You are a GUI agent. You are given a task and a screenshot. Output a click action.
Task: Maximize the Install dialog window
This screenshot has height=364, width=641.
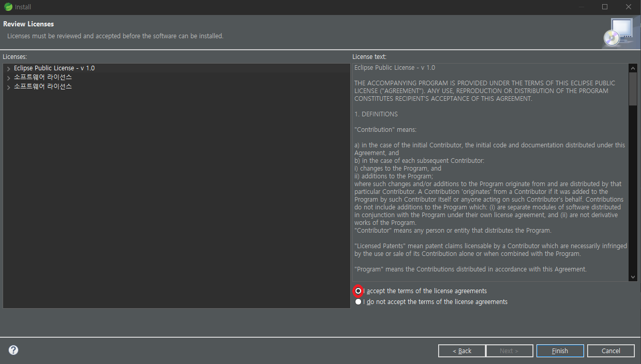point(605,7)
